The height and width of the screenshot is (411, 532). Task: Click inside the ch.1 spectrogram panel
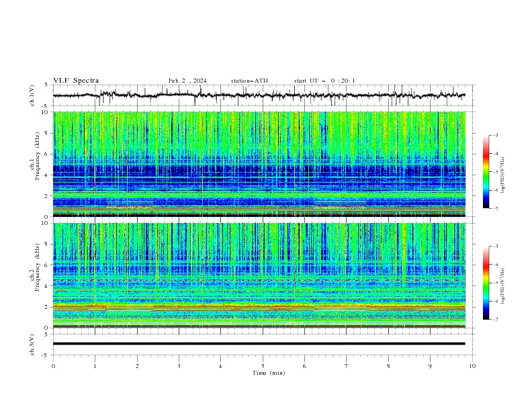[259, 164]
